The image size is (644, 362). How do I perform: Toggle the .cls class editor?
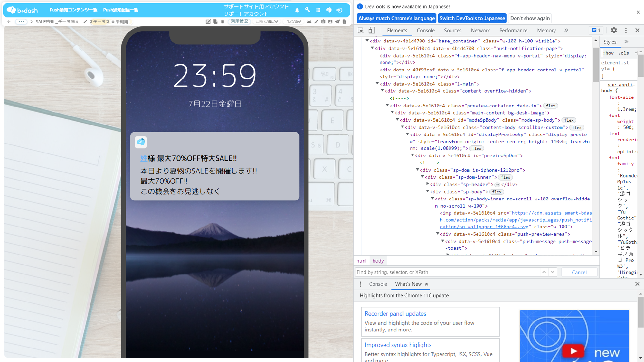[624, 53]
